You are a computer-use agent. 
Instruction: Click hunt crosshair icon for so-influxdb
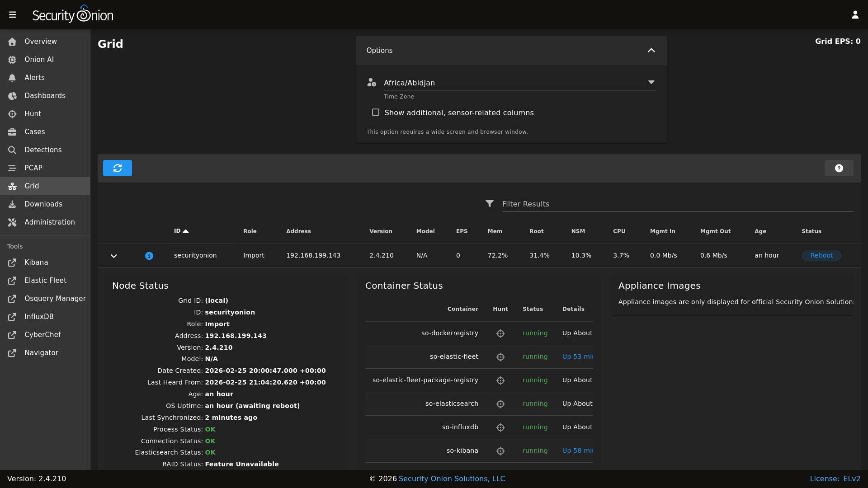[500, 427]
